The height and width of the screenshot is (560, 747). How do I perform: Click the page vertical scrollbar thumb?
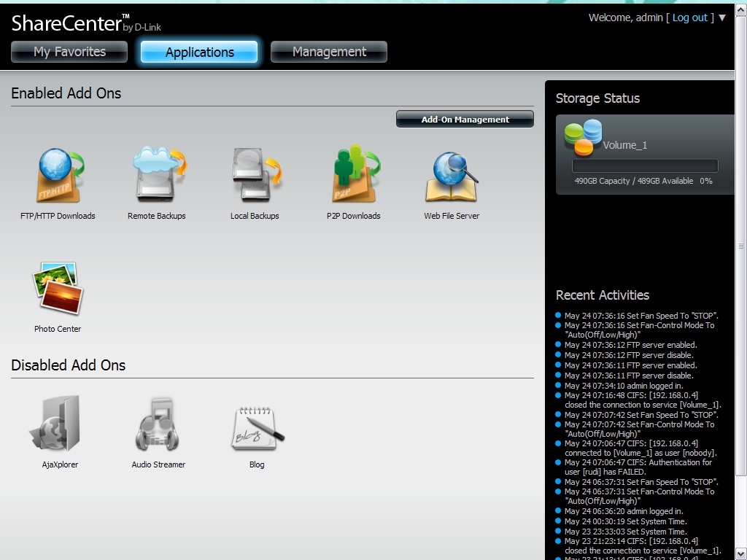click(x=741, y=246)
